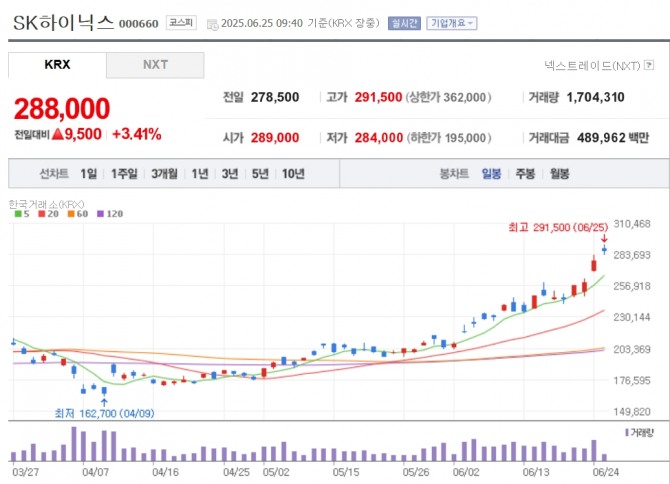Switch to the KRX tab
The width and height of the screenshot is (670, 484).
tap(57, 65)
